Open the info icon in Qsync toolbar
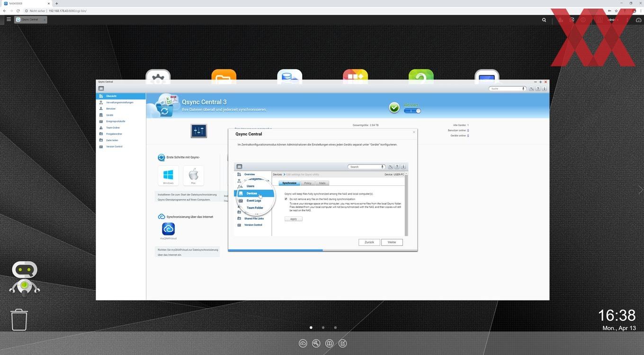 [x=545, y=89]
